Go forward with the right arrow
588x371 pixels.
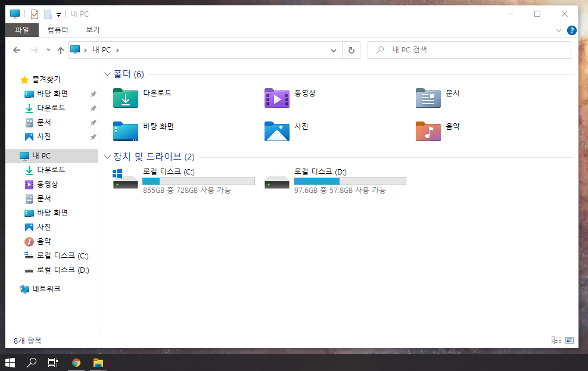[x=34, y=50]
